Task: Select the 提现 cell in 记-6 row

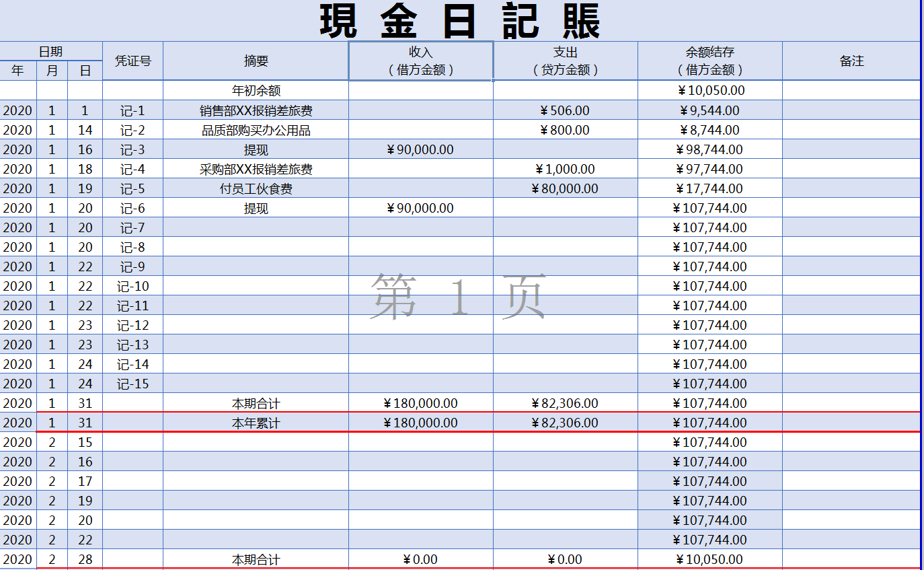Action: pos(256,208)
